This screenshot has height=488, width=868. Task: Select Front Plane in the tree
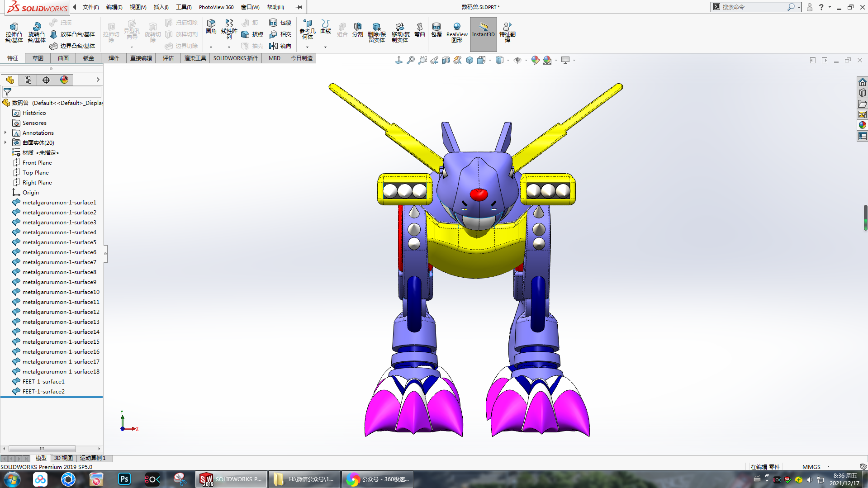[37, 163]
